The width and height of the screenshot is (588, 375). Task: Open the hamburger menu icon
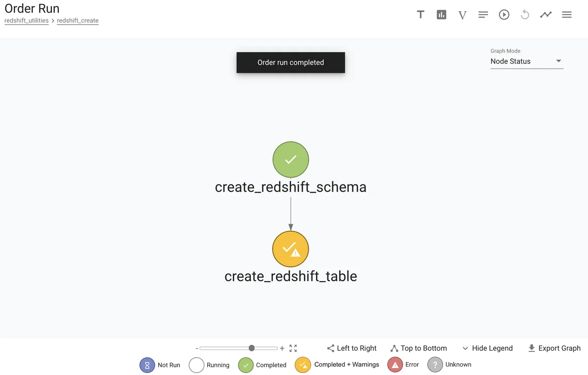567,15
